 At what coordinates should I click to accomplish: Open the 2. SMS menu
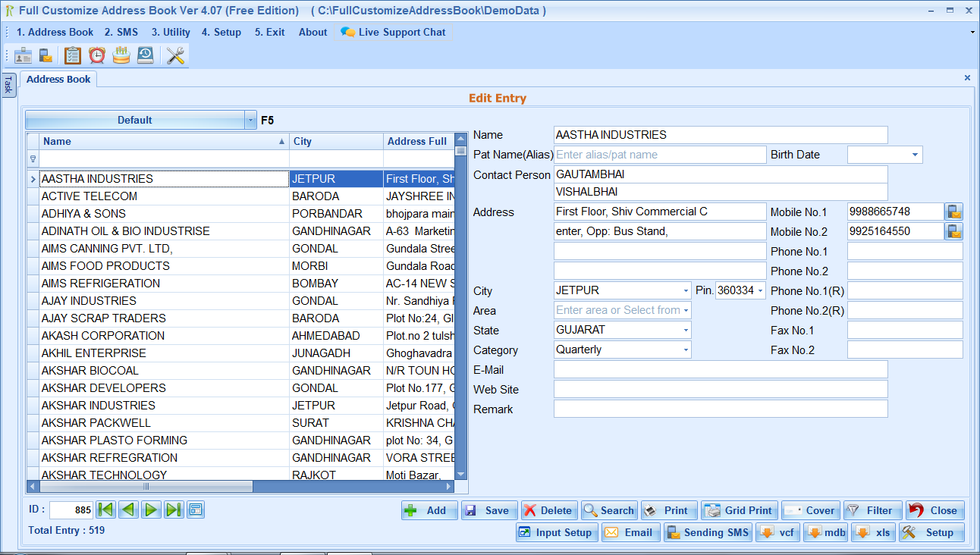[121, 32]
